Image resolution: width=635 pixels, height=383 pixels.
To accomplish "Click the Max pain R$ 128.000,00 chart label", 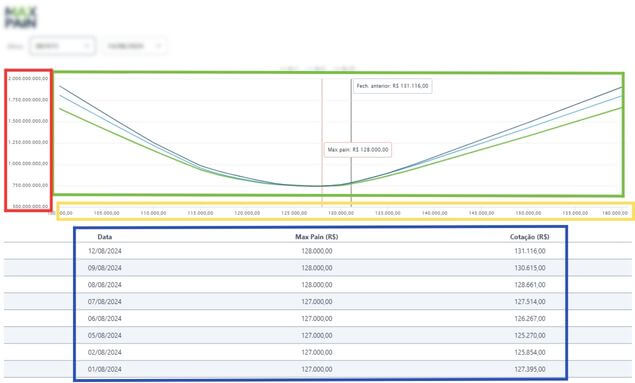I will coord(358,150).
